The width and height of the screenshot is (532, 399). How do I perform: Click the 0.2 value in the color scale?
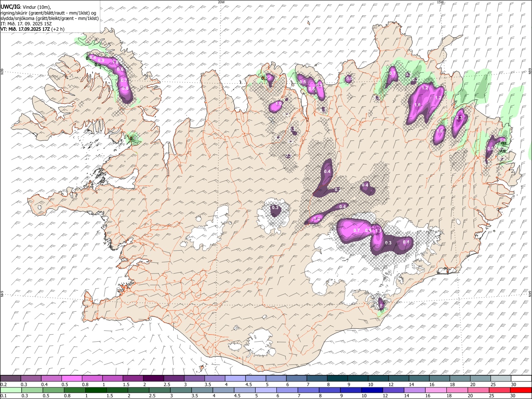click(x=4, y=384)
